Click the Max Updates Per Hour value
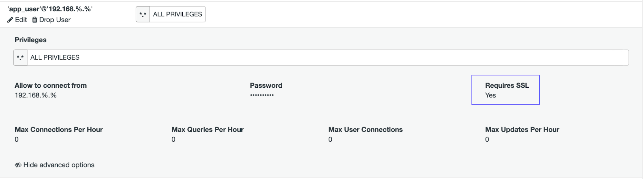644x179 pixels. pos(487,140)
